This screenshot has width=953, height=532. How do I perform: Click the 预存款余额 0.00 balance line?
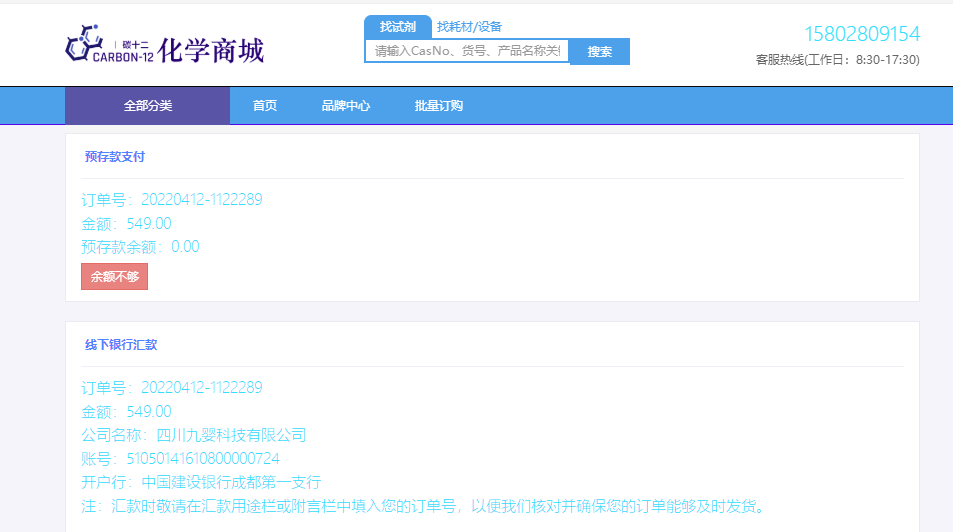coord(140,247)
